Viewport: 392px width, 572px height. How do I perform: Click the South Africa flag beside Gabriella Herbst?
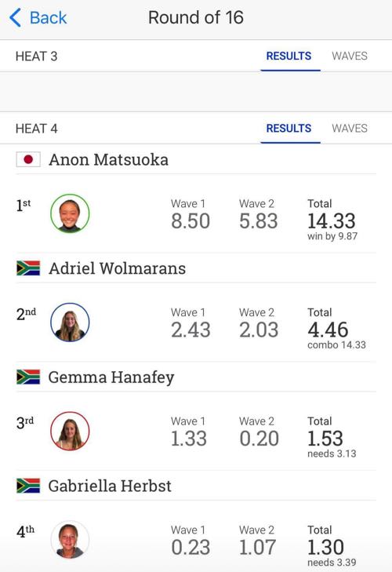point(28,486)
